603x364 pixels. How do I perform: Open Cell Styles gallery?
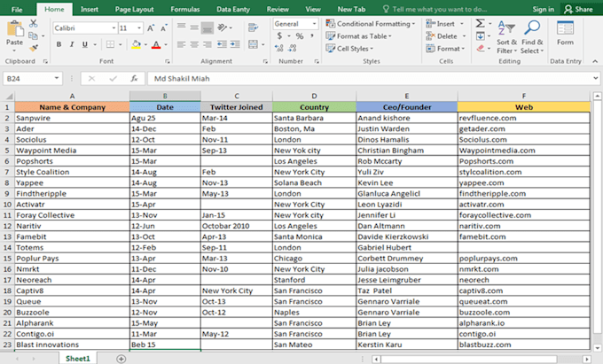click(x=349, y=49)
